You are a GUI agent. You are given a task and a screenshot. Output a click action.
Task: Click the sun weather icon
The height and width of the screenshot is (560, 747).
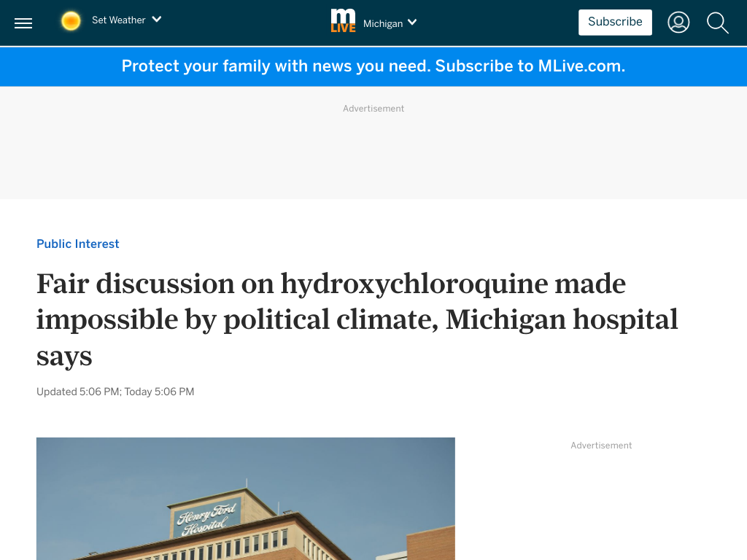(x=71, y=21)
